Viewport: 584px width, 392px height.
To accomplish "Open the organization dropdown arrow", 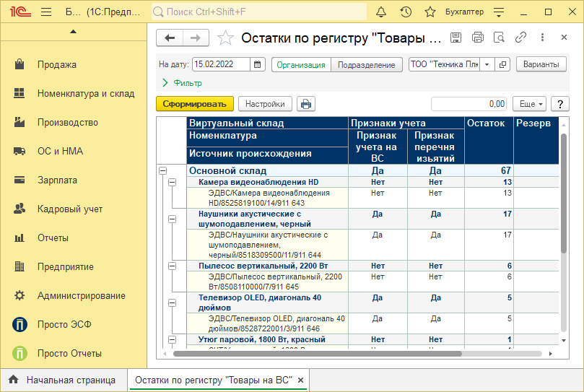I will (487, 64).
